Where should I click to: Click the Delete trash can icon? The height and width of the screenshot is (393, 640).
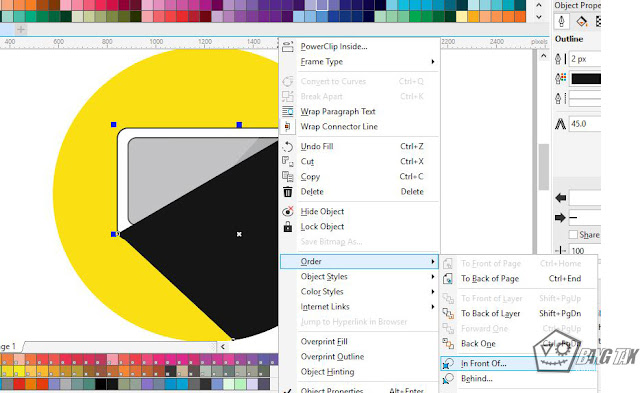[288, 192]
